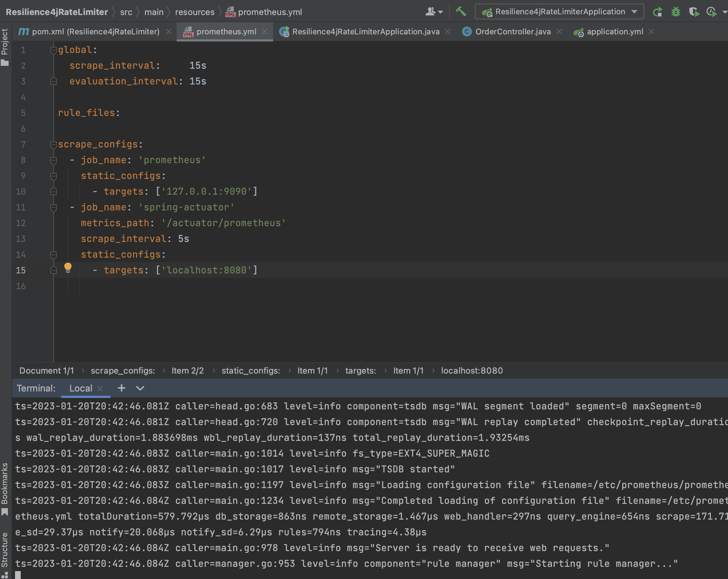This screenshot has height=579, width=728.
Task: Select resources in the navigation bar
Action: [195, 11]
